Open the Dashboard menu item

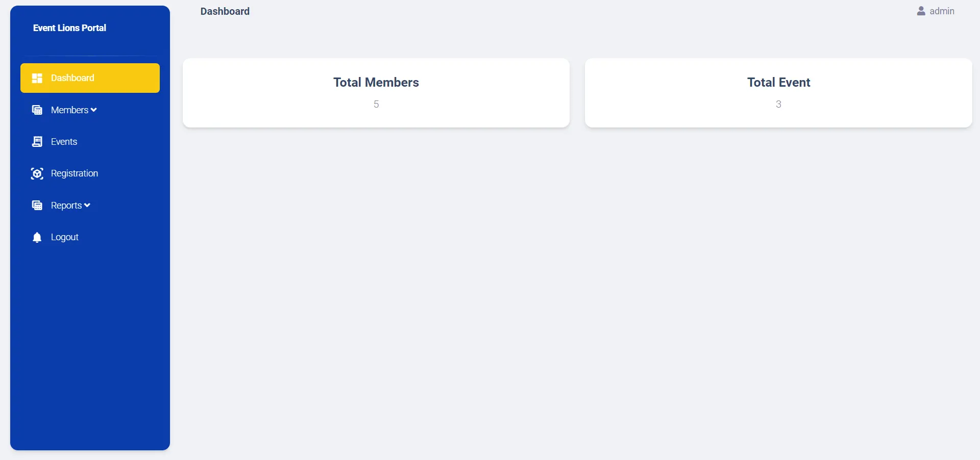[x=72, y=78]
